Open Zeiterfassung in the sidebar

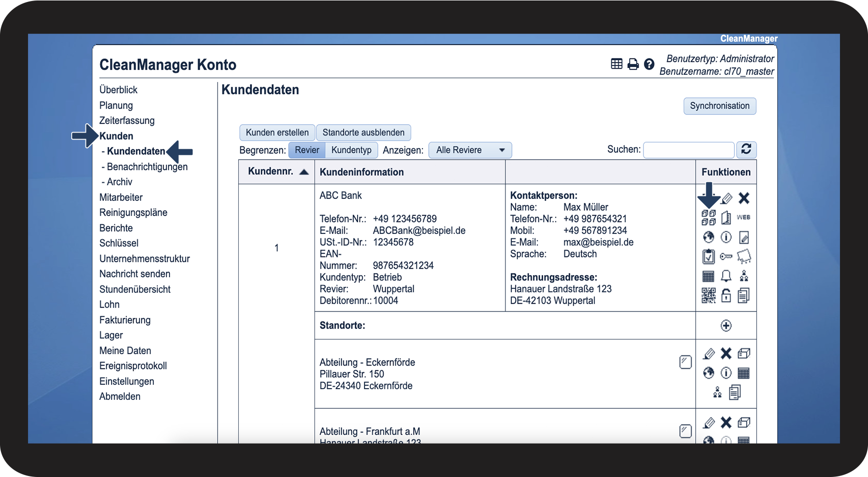127,120
